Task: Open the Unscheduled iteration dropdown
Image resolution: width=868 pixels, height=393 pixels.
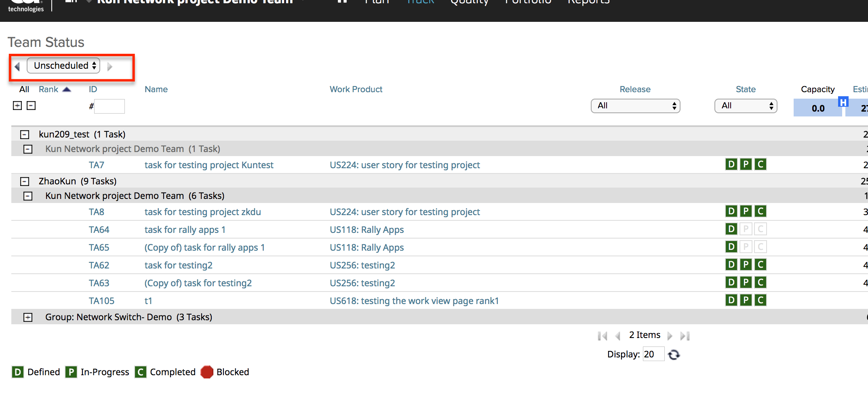Action: tap(63, 65)
